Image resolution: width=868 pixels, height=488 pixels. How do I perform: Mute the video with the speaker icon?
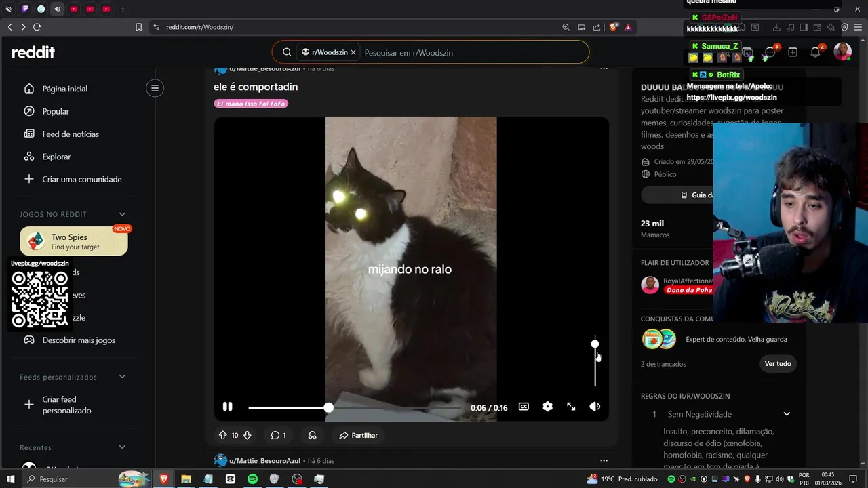pyautogui.click(x=595, y=407)
